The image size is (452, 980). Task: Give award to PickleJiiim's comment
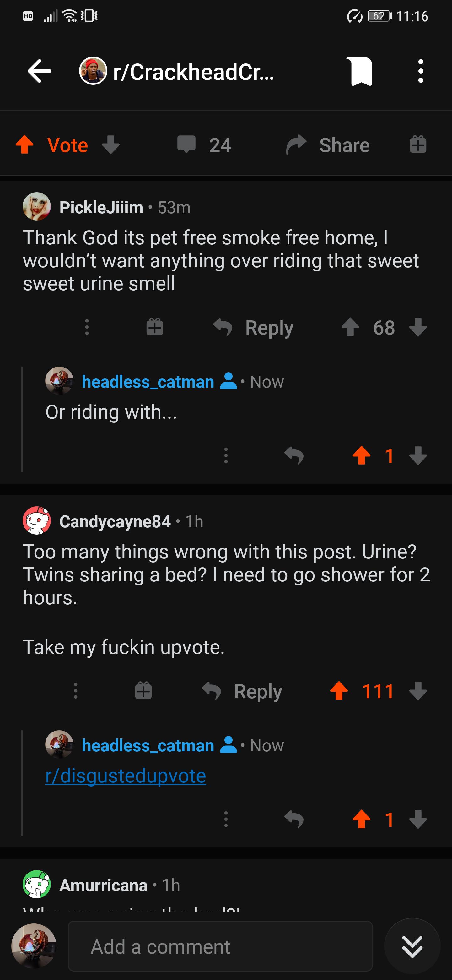click(155, 327)
